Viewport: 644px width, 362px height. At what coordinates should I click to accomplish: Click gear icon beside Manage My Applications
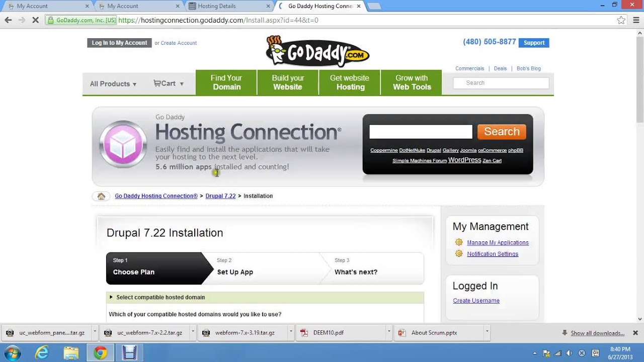[x=459, y=242]
